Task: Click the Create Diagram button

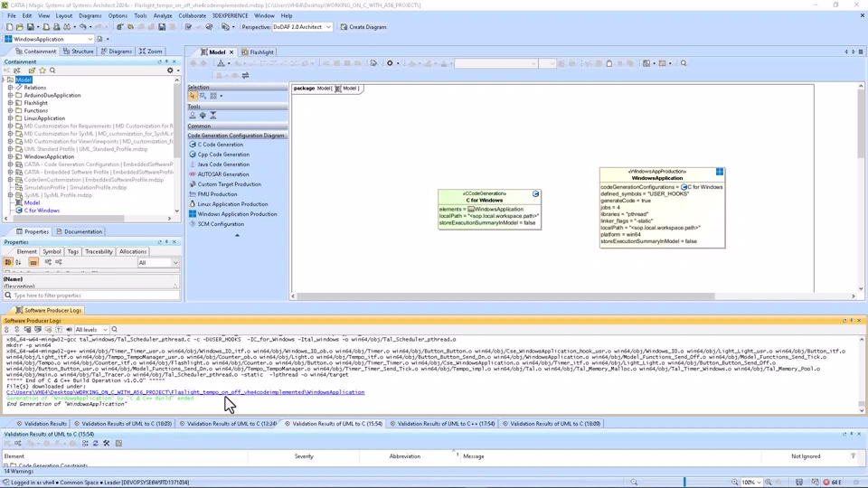Action: pos(363,26)
